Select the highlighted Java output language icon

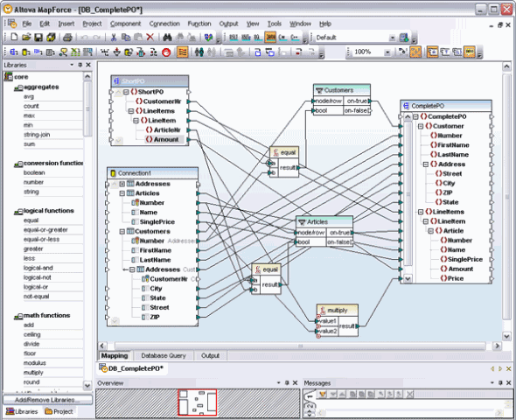(x=270, y=37)
